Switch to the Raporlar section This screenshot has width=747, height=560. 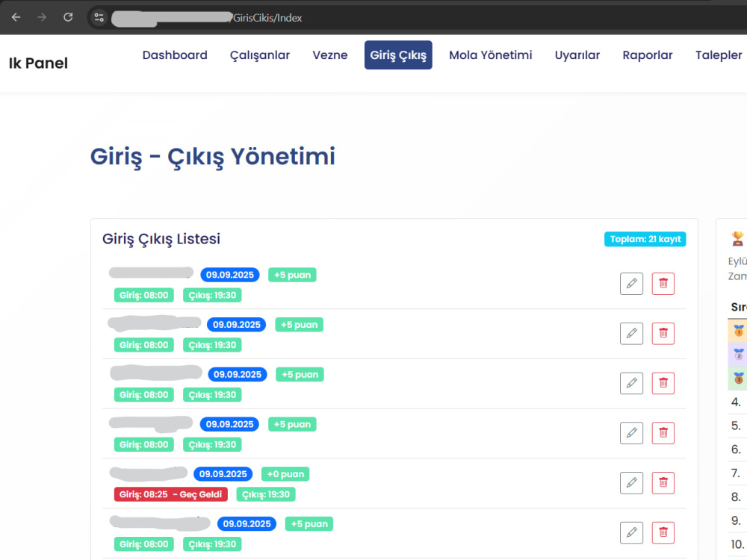click(648, 55)
